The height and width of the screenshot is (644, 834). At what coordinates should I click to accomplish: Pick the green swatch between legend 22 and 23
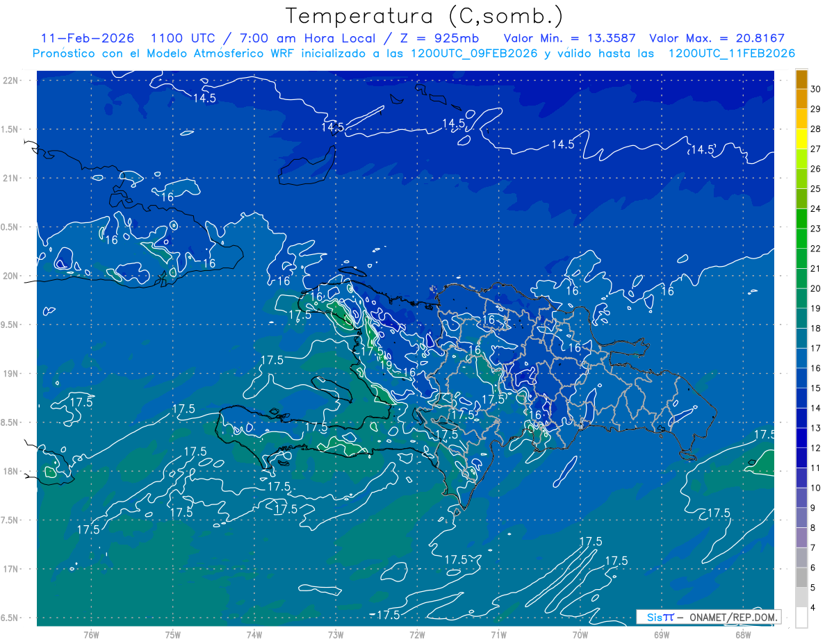coord(801,238)
